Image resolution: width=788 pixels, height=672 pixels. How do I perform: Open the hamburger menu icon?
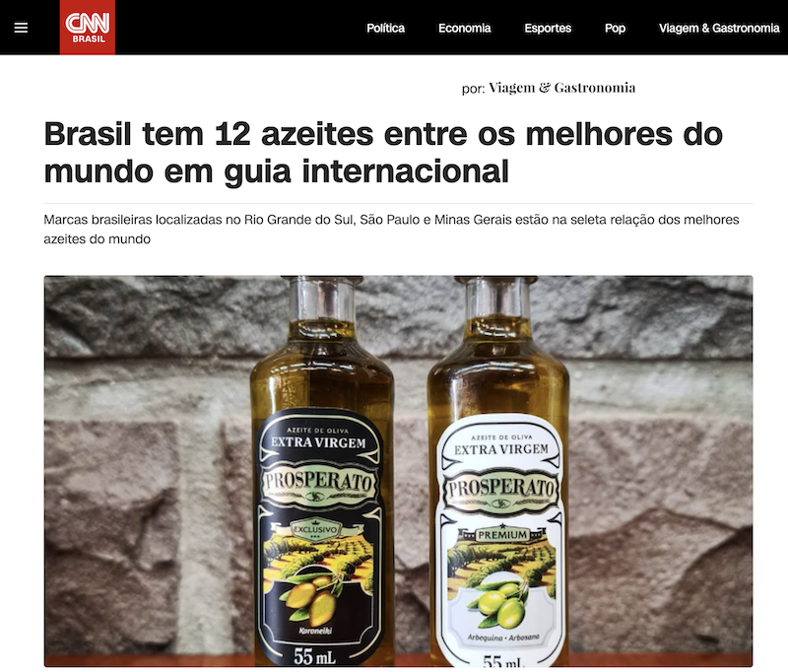point(21,28)
